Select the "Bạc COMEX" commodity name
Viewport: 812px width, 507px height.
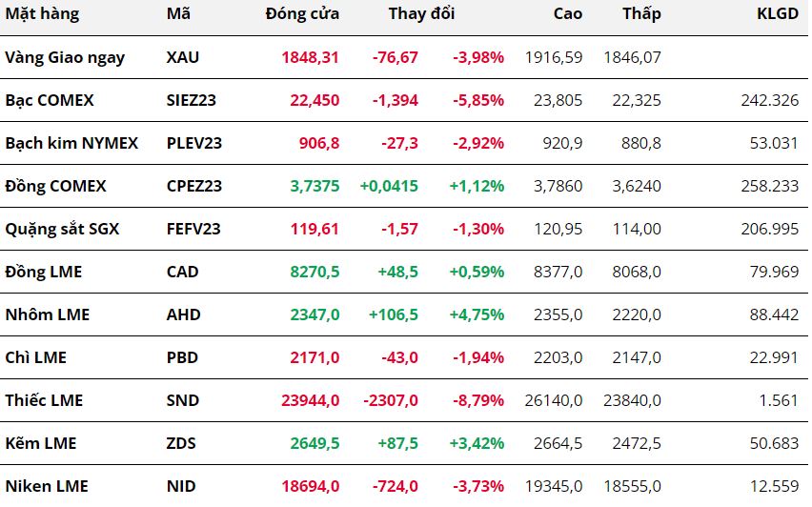(50, 100)
